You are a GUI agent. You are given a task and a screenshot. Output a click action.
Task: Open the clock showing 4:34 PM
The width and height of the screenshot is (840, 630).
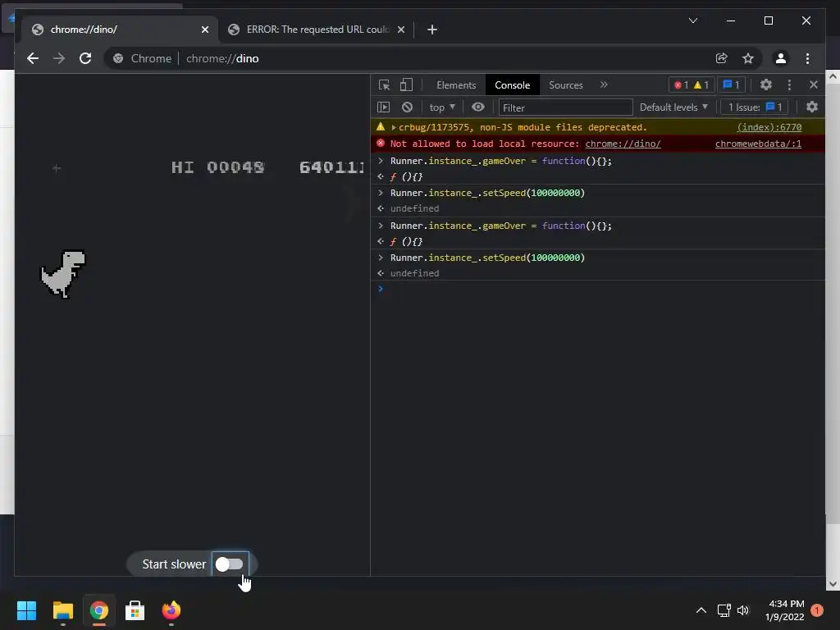785,610
